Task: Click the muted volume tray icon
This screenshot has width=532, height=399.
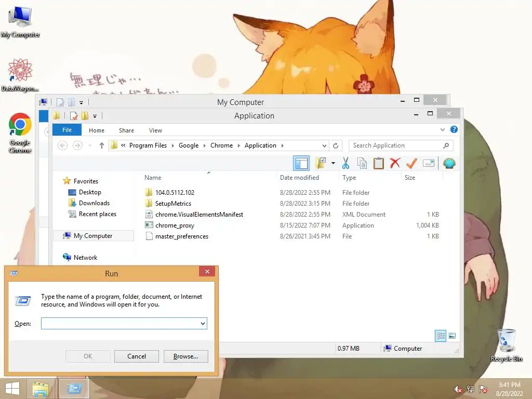Action: tap(458, 389)
